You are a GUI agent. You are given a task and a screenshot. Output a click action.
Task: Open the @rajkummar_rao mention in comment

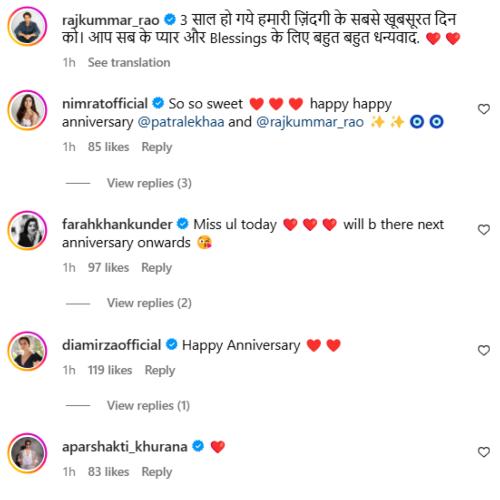310,122
